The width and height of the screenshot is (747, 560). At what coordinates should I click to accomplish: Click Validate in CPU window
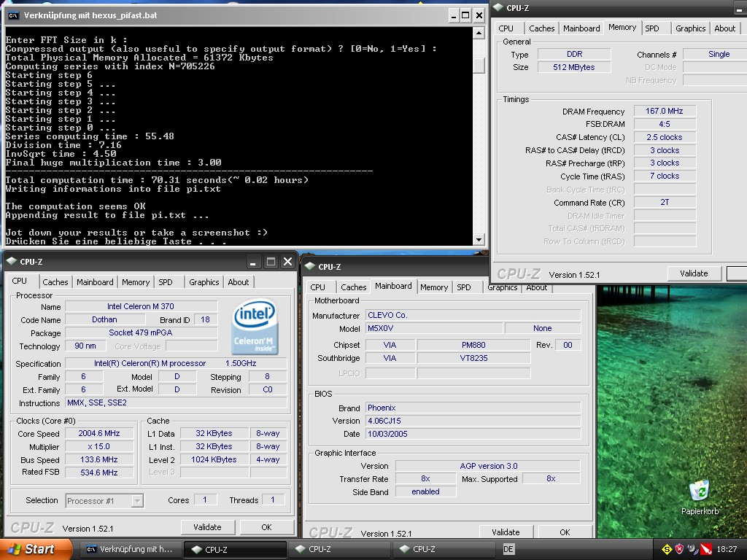point(207,527)
